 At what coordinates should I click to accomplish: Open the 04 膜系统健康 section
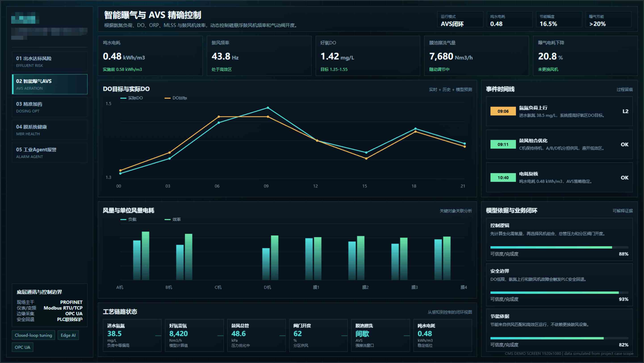(x=50, y=130)
